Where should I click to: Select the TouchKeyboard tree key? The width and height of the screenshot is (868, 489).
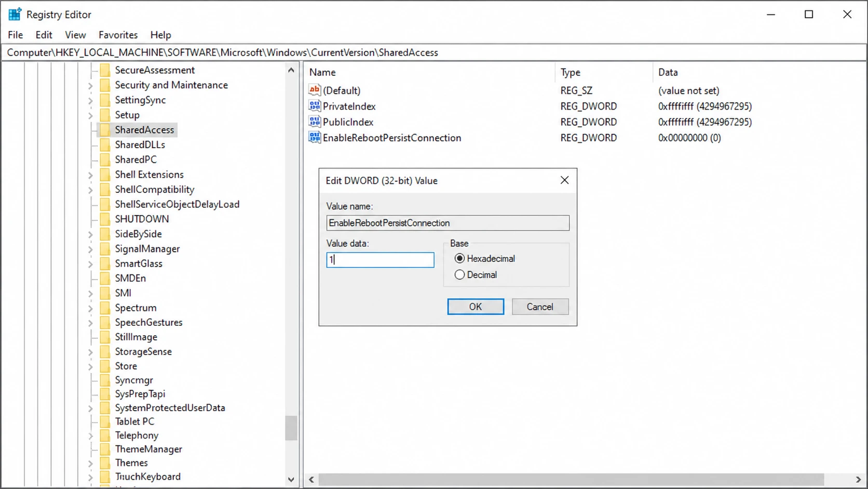148,477
